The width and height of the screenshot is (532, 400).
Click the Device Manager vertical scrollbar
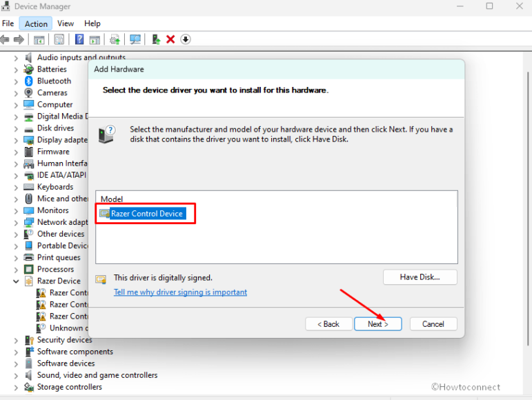pyautogui.click(x=528, y=208)
